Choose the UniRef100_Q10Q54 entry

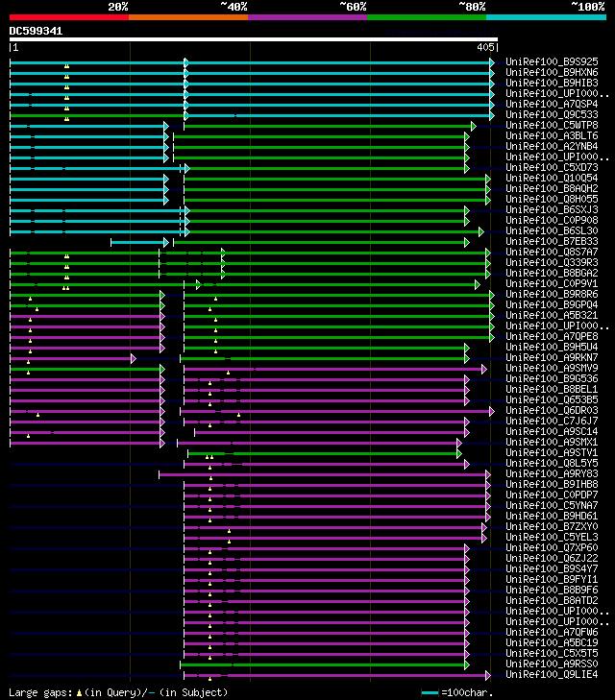pyautogui.click(x=552, y=179)
